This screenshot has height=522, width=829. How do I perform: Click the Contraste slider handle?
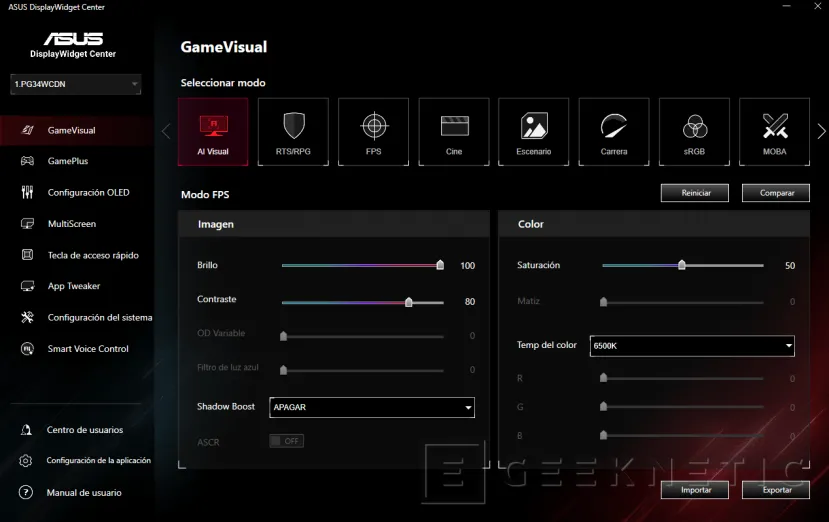tap(409, 302)
